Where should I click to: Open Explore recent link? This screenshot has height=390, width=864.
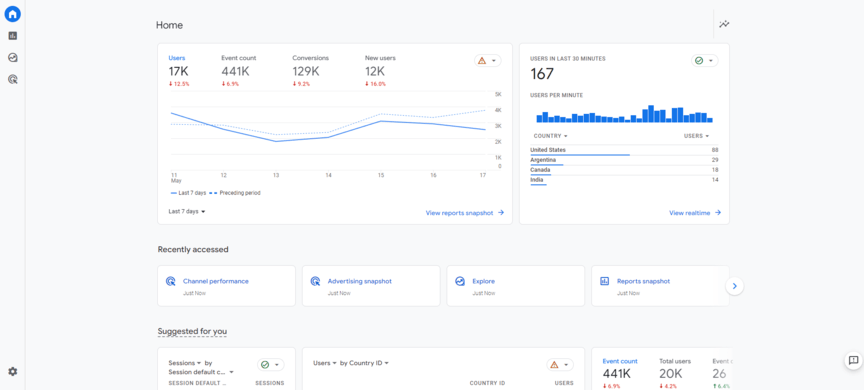[483, 281]
